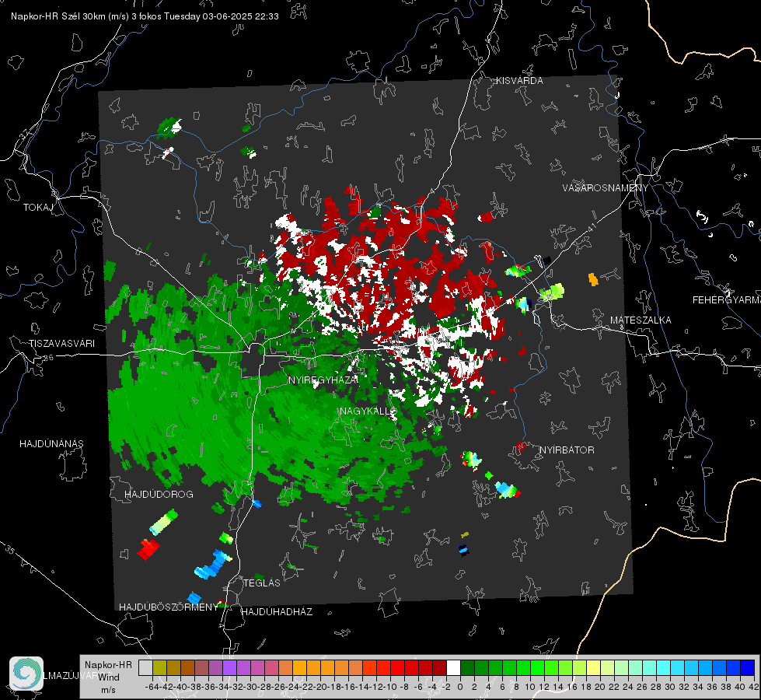
Task: Click the MÁTÉSZALKA city label
Action: (641, 320)
